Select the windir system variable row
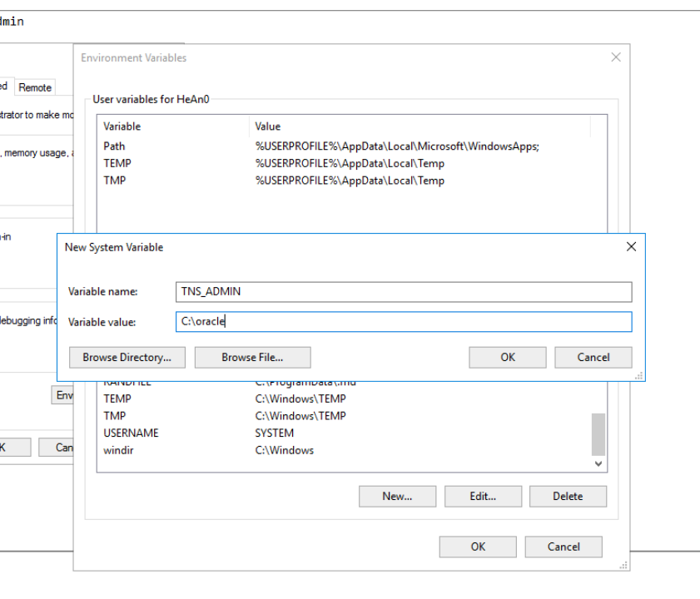This screenshot has width=700, height=599. 117,451
